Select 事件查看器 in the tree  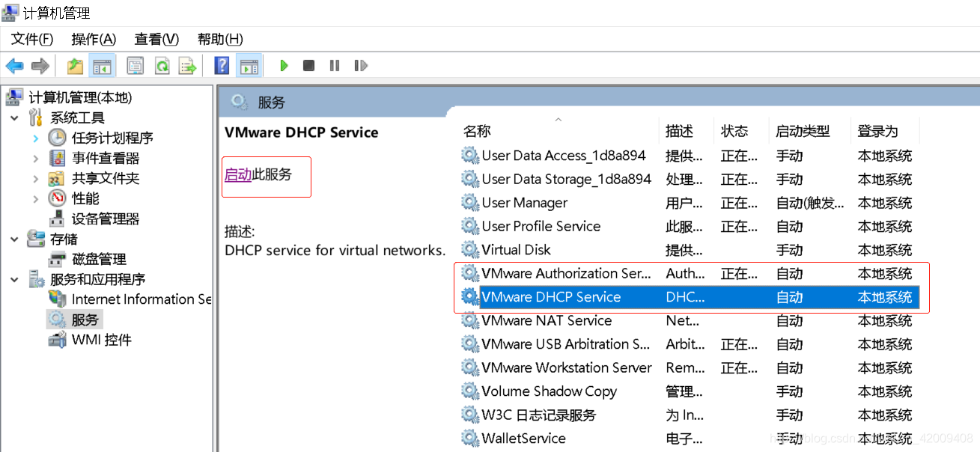point(106,158)
